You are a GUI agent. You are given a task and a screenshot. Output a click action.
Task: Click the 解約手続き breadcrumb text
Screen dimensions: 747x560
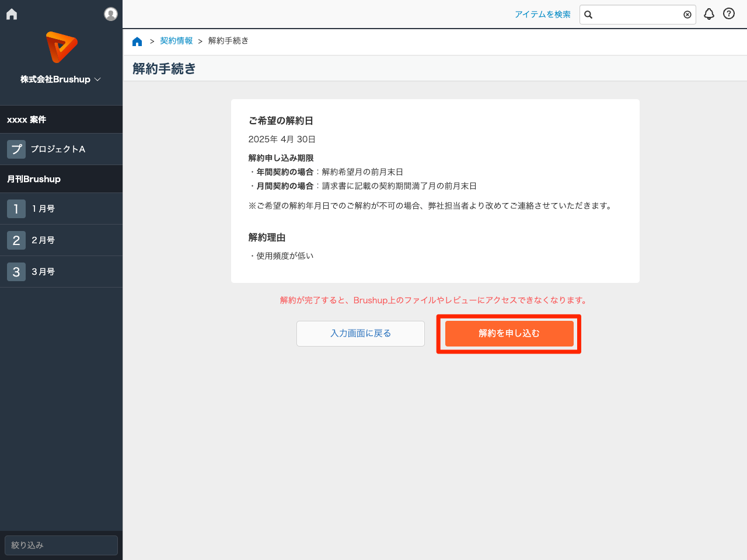(228, 41)
